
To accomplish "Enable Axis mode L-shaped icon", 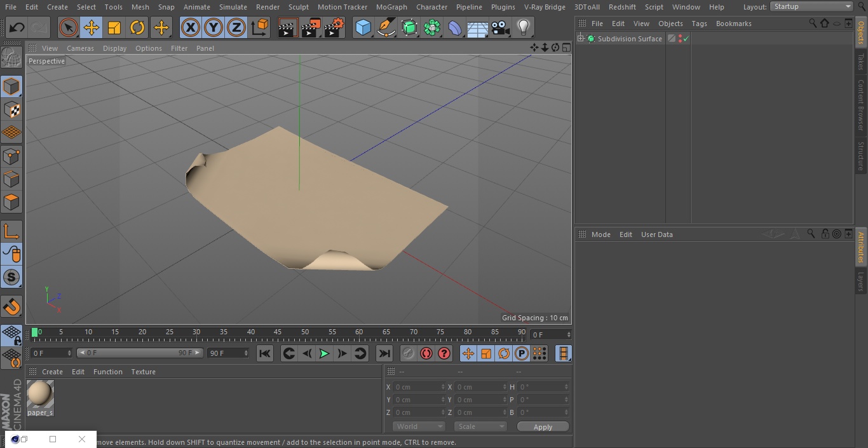I will tap(11, 231).
